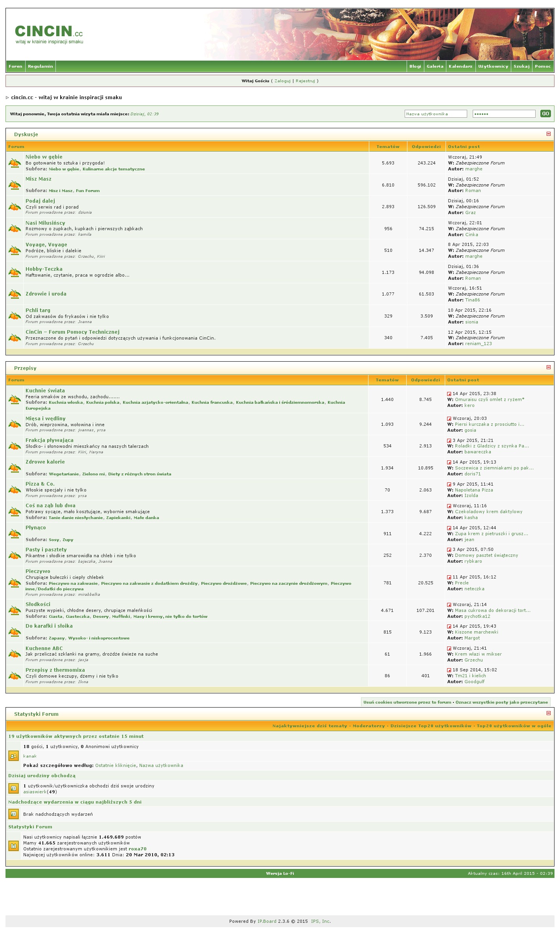Click Oznacz wszystkie posty jako przeczytane
The image size is (560, 935).
tap(501, 702)
